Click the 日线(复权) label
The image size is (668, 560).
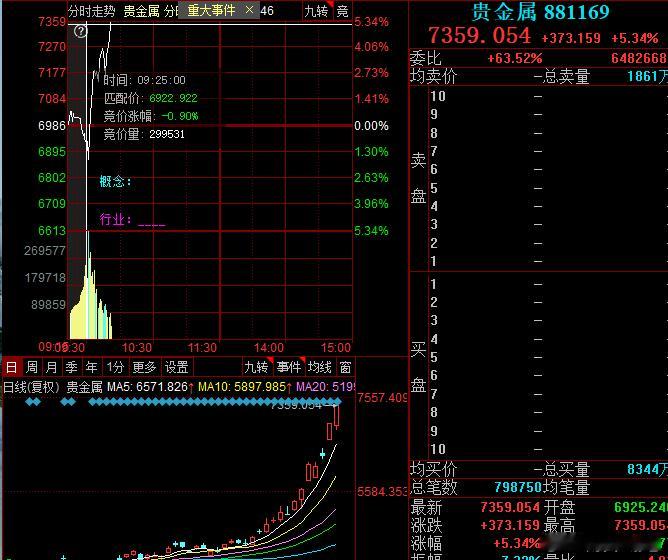pyautogui.click(x=31, y=387)
